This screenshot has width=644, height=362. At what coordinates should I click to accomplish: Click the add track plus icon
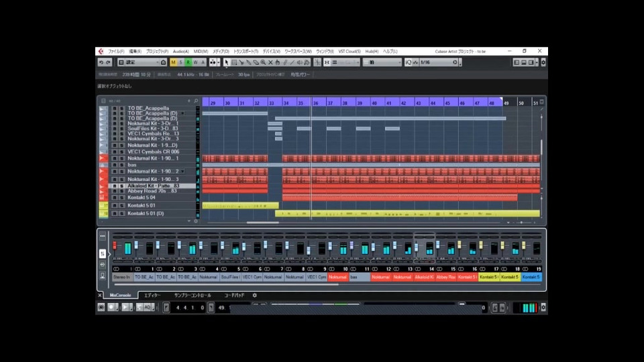(x=189, y=101)
